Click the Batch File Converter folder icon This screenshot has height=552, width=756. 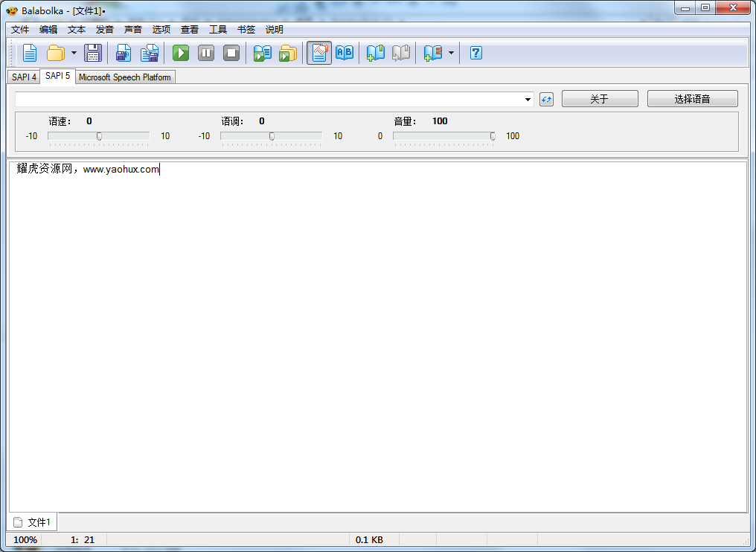click(287, 53)
